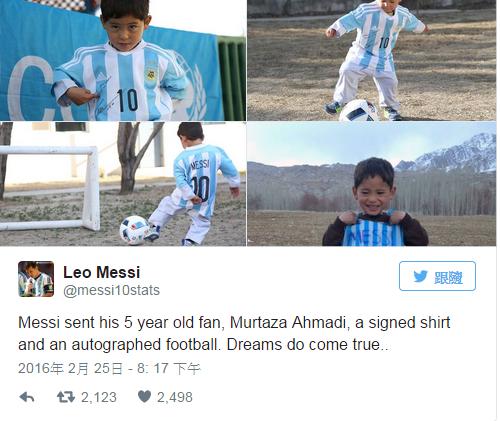Open photo of boy dribbling ball on grass
Screen dimensions: 500x421
372,60
